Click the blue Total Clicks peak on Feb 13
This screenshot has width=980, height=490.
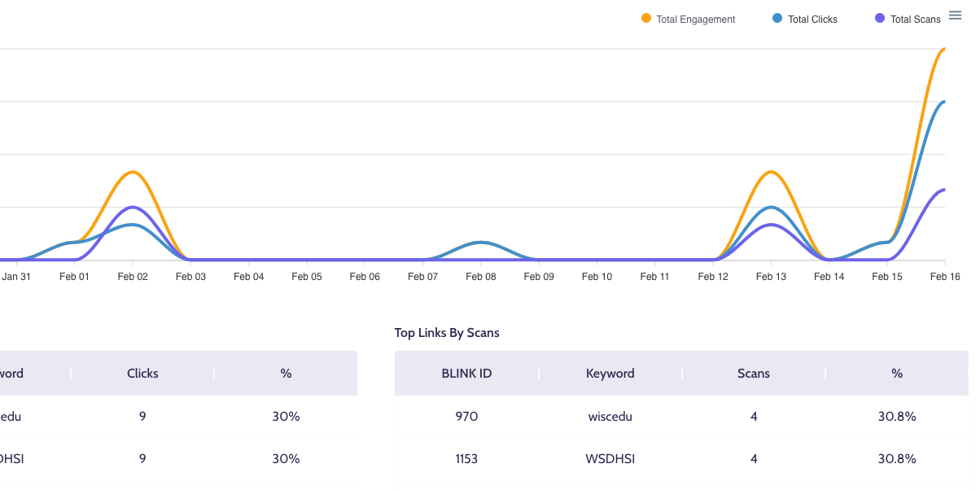click(771, 208)
